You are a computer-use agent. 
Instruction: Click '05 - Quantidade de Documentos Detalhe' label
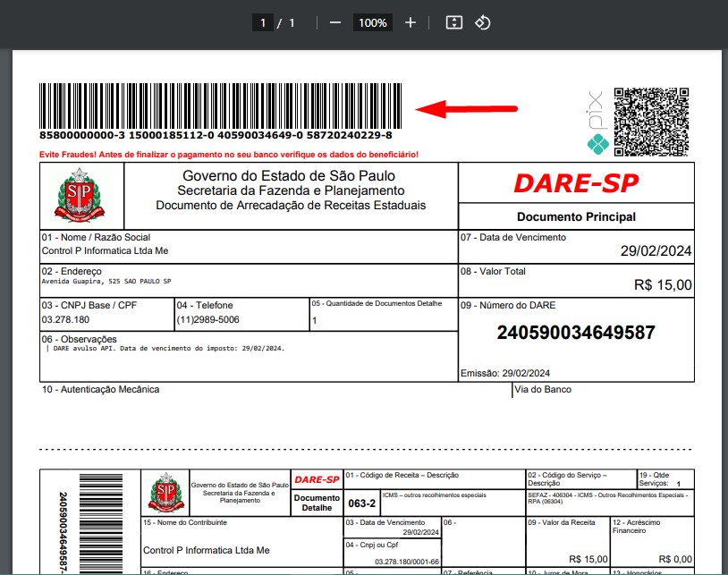(x=377, y=303)
